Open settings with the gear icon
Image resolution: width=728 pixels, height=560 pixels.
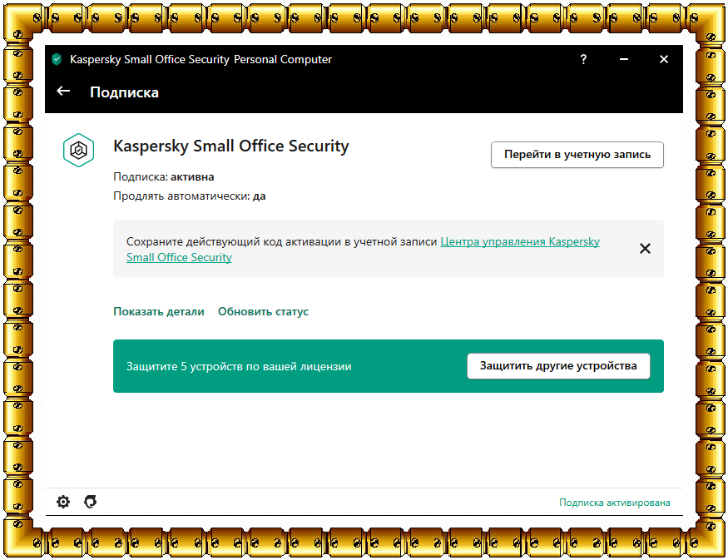coord(63,502)
